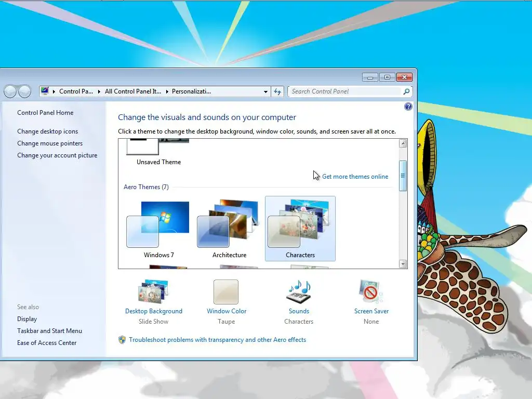The image size is (532, 399).
Task: Click the Control Panel icon in address bar
Action: tap(45, 91)
